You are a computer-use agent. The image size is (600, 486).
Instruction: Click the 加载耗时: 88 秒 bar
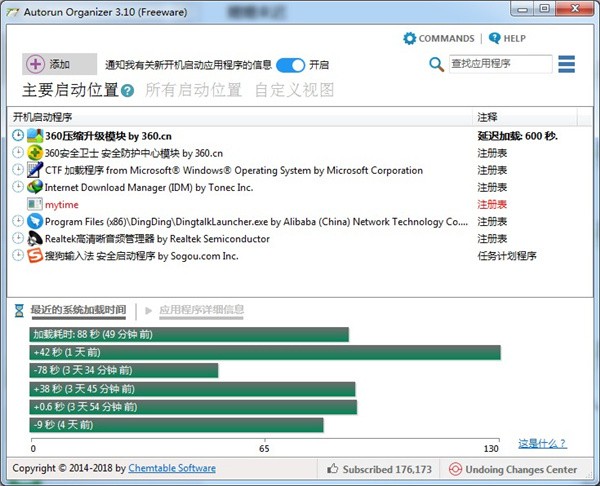tap(189, 334)
